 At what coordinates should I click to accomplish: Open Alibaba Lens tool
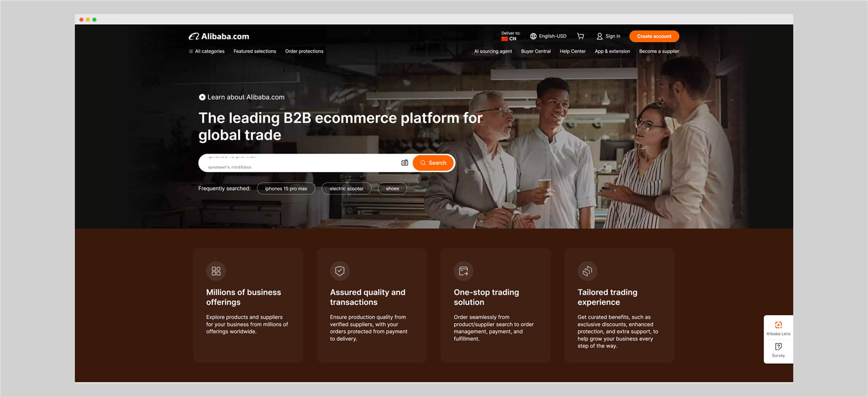[778, 328]
